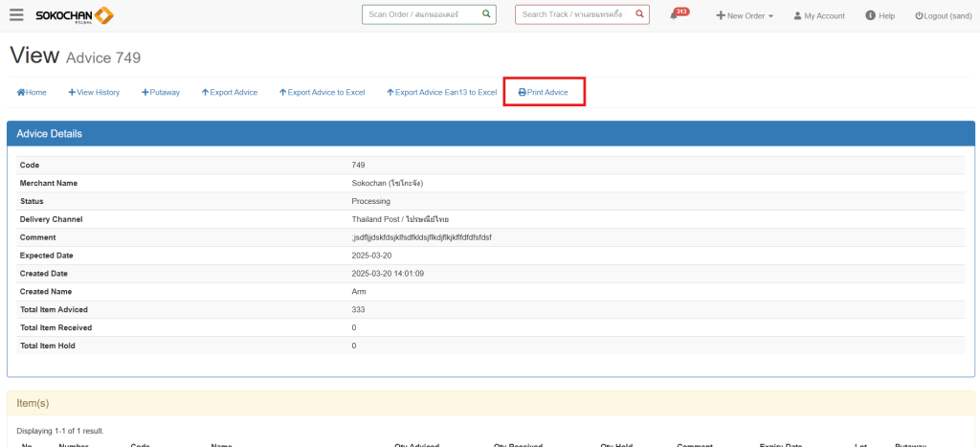Click the View Advice 749 page heading
Screen dimensions: 980x447
point(76,56)
